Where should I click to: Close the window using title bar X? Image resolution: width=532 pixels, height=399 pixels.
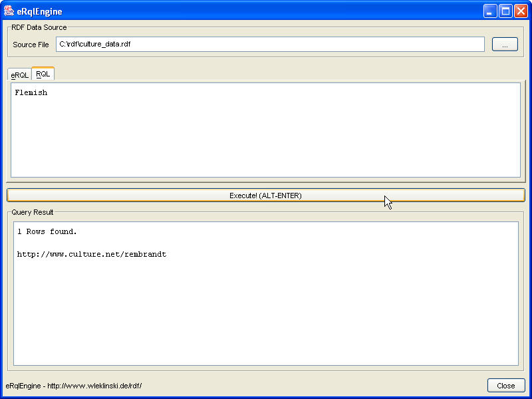click(x=521, y=11)
